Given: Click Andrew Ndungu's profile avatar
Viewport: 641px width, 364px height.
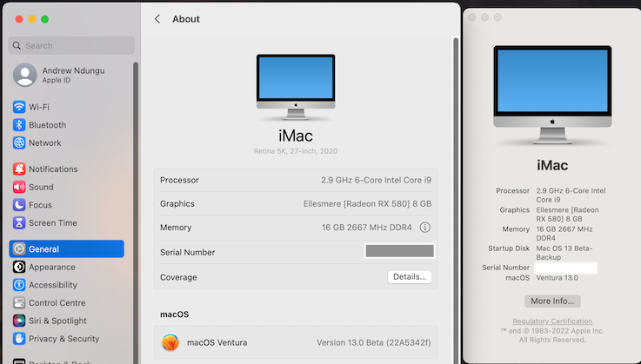Looking at the screenshot, I should (x=25, y=75).
